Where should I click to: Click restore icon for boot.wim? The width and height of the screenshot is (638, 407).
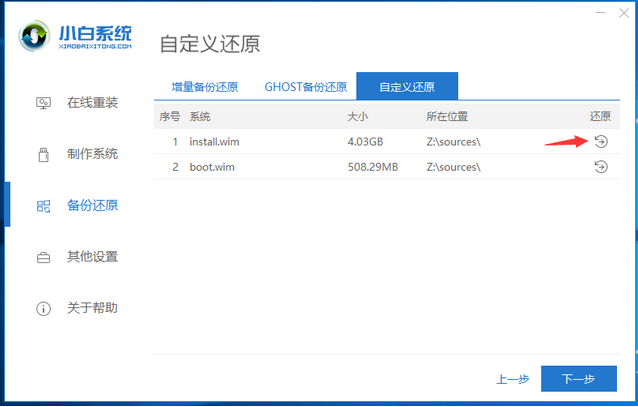coord(600,167)
